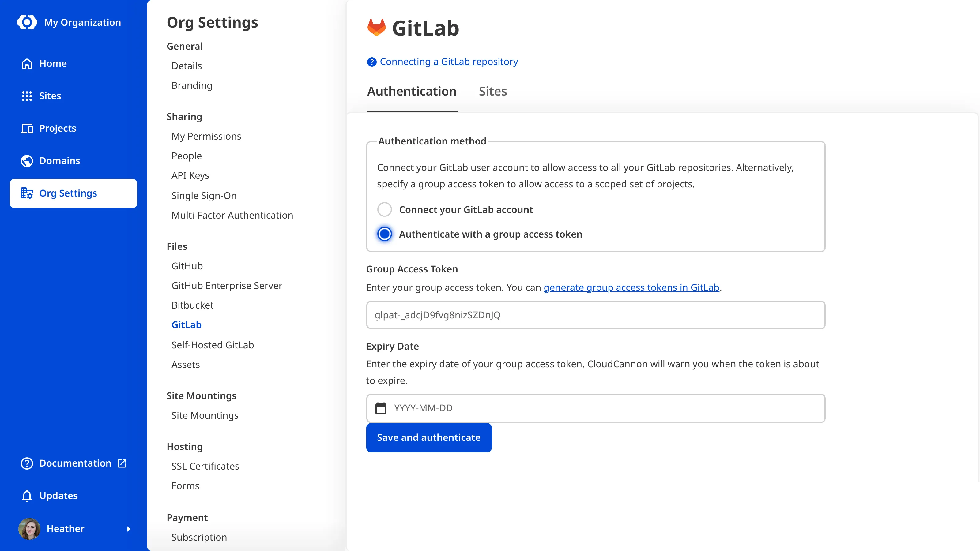Image resolution: width=980 pixels, height=551 pixels.
Task: Expand the Heather user menu arrow
Action: (x=129, y=529)
